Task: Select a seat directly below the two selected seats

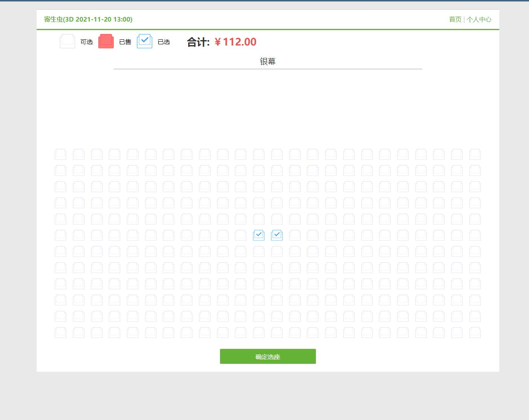Action: 259,251
